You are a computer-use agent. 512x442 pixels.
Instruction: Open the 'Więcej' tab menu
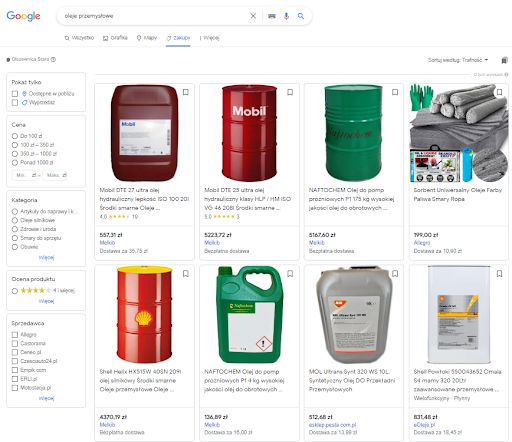tap(210, 38)
